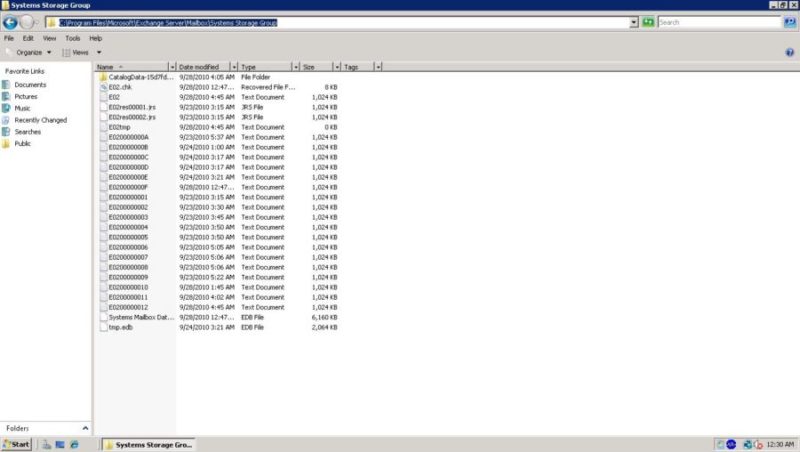Click the address bar folder icon

(x=52, y=22)
